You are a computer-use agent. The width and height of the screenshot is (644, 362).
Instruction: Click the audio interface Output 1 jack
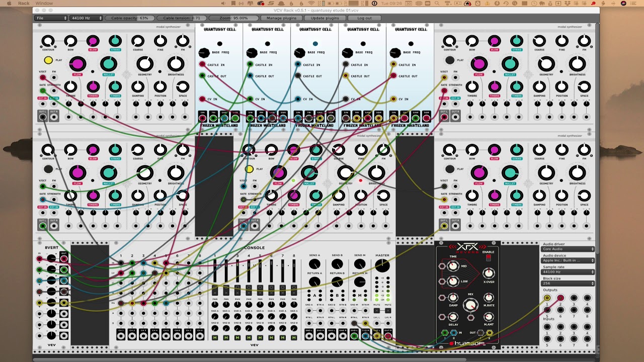[547, 298]
